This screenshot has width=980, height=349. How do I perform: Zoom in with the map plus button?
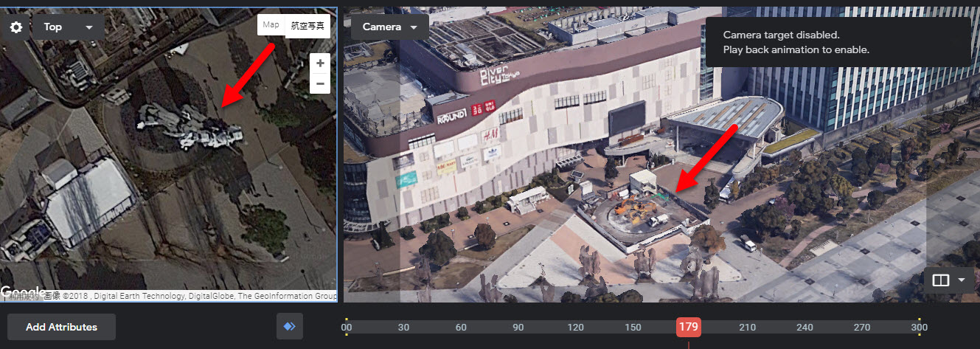320,63
